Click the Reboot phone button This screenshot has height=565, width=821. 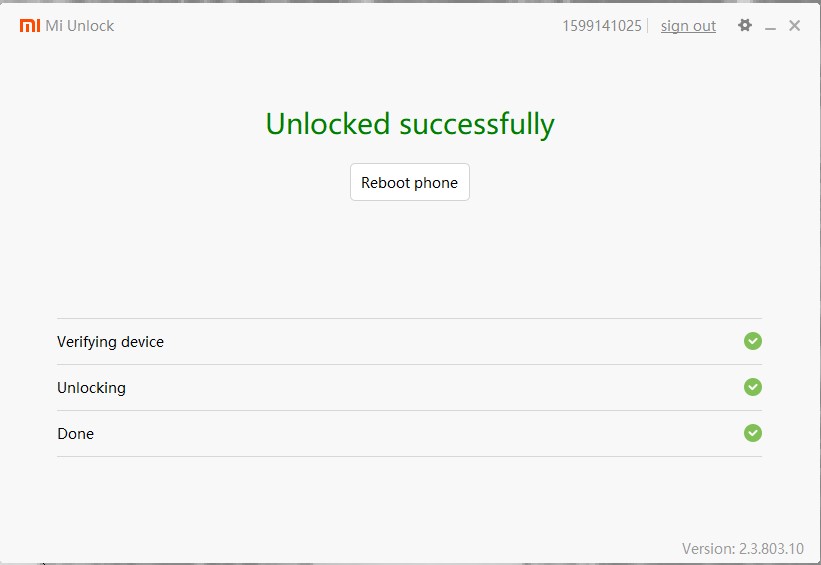[x=409, y=182]
